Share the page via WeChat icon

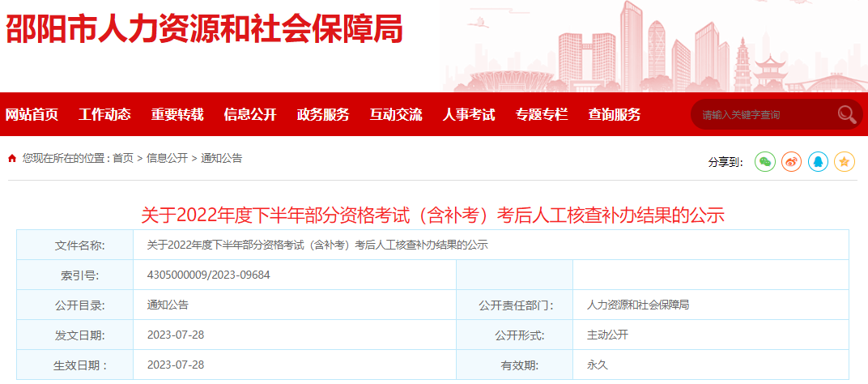[x=765, y=162]
